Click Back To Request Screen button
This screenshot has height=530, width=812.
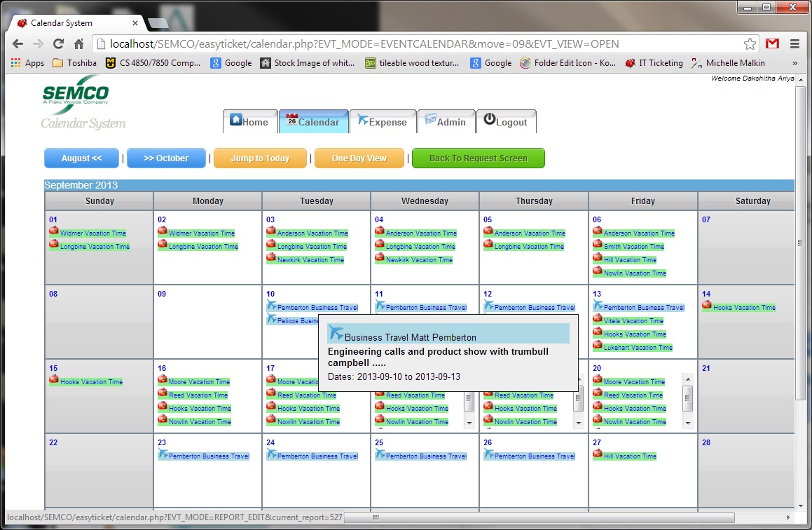pyautogui.click(x=478, y=158)
